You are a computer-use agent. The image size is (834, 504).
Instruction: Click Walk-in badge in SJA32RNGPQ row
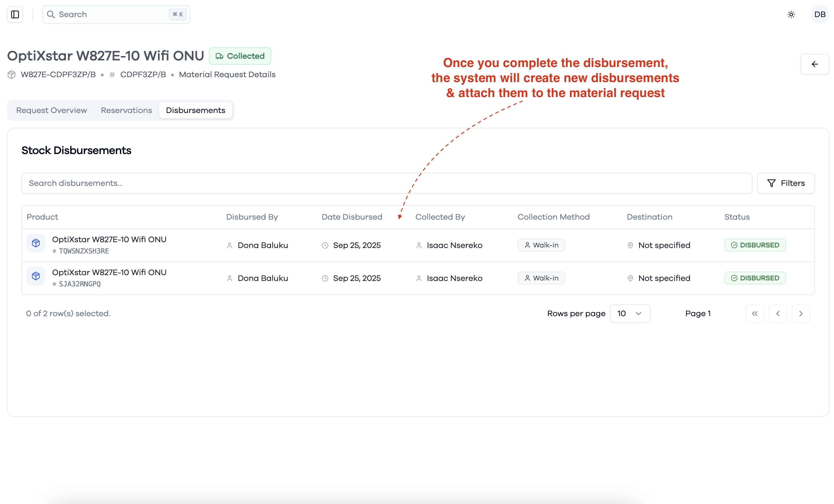(x=541, y=278)
